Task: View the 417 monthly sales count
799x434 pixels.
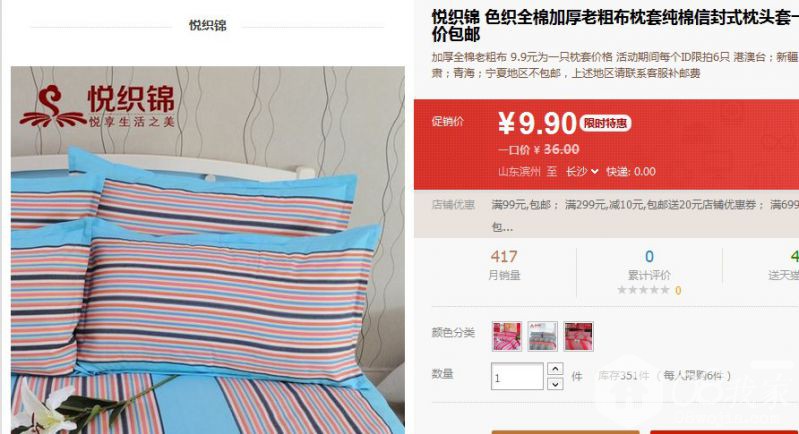Action: pyautogui.click(x=503, y=256)
